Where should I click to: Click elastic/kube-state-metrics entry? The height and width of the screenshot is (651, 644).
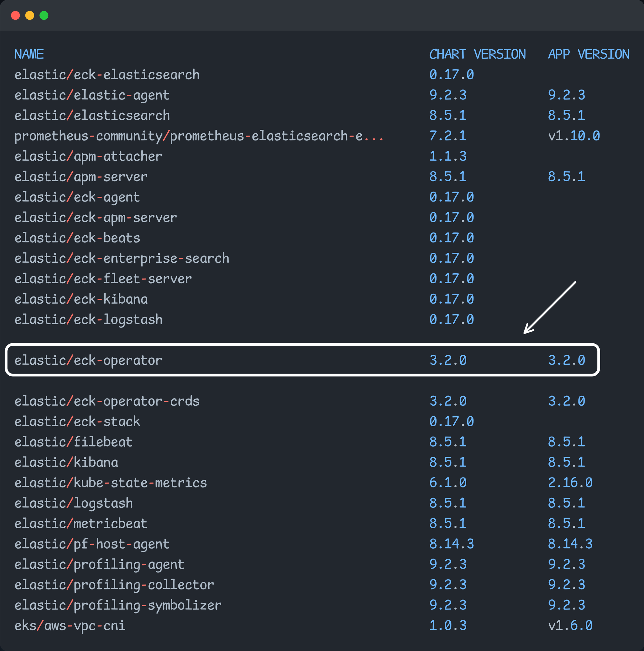[110, 483]
